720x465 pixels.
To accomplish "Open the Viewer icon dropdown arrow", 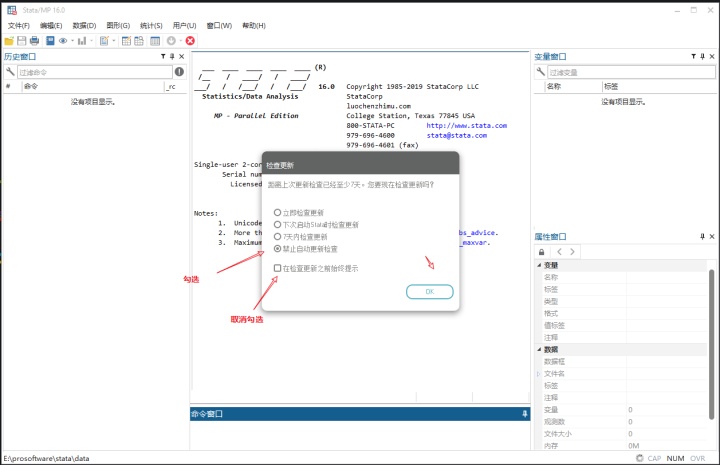I will pos(73,41).
